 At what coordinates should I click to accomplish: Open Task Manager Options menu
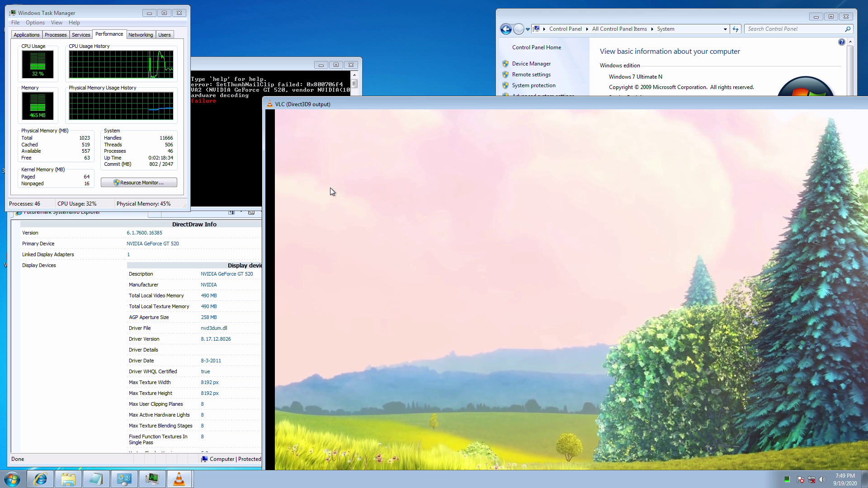[x=35, y=23]
